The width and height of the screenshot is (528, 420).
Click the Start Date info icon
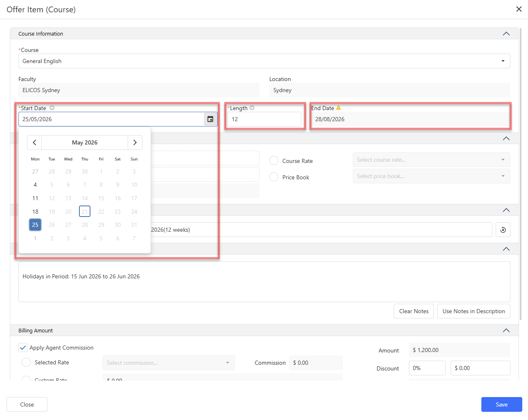coord(52,108)
